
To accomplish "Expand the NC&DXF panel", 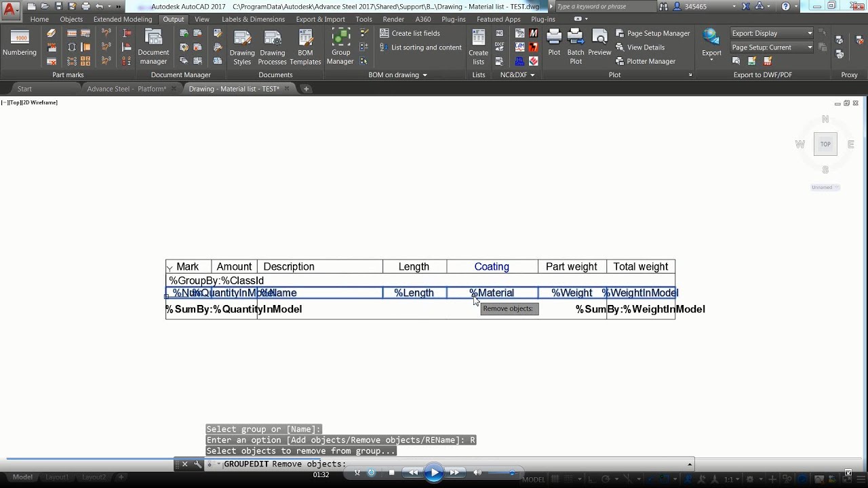I will pos(517,75).
